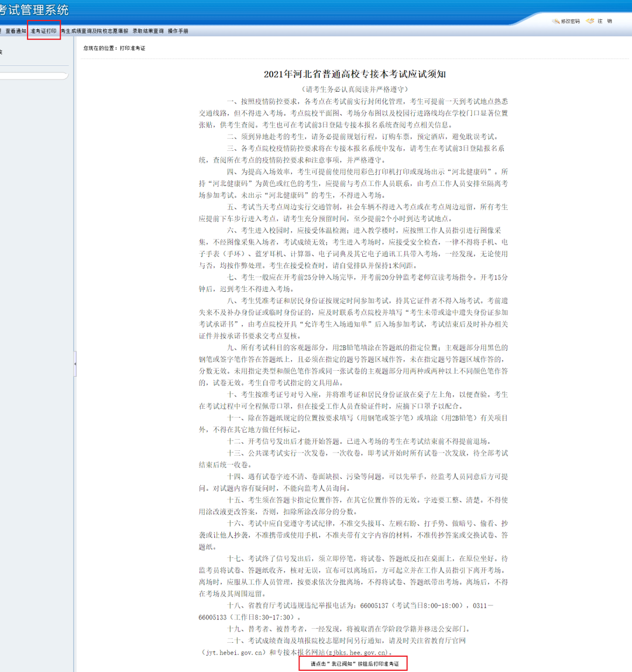Click the magnifier icon beside 修改密码
The width and height of the screenshot is (632, 672).
556,21
